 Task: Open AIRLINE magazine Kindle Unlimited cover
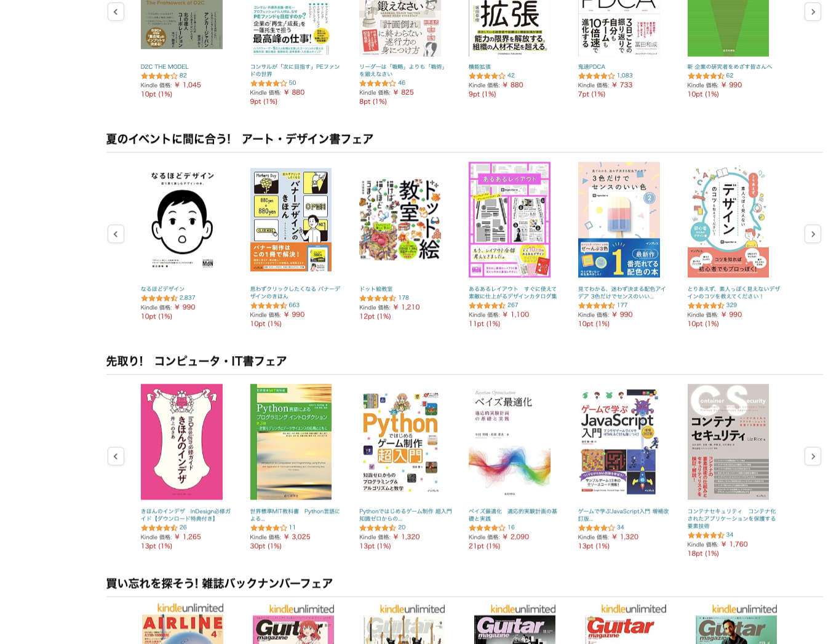(182, 623)
